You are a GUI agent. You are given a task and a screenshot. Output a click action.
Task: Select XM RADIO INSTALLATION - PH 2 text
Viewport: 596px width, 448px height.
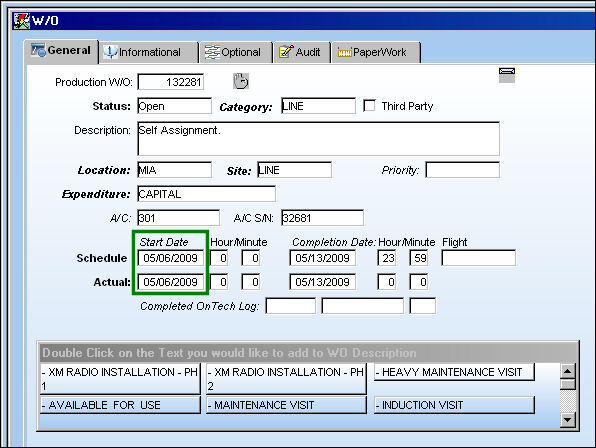pyautogui.click(x=286, y=379)
